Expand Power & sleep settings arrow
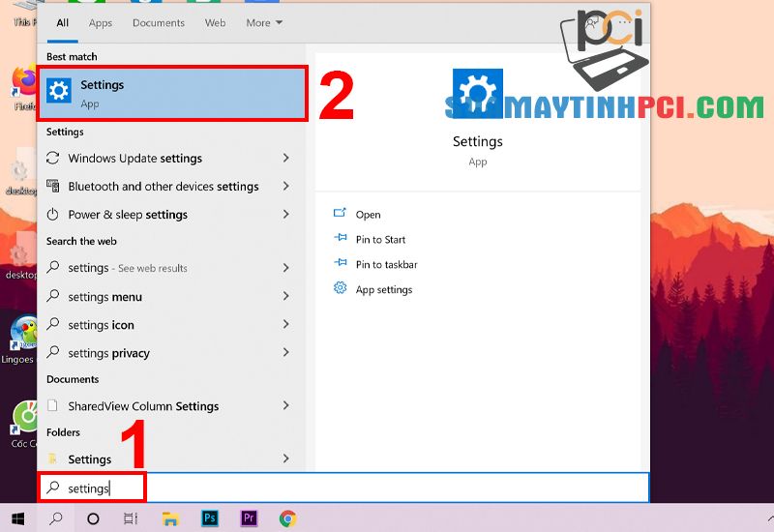This screenshot has width=774, height=532. [x=286, y=214]
